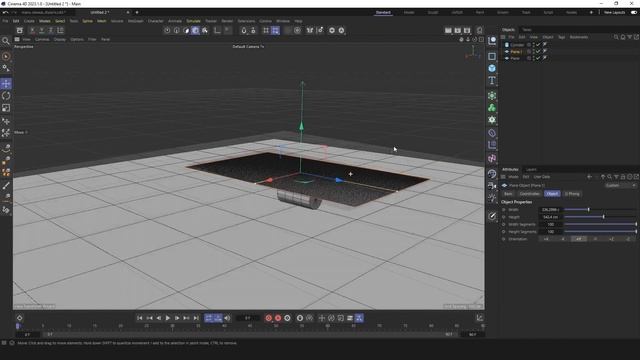The height and width of the screenshot is (360, 640).
Task: Select the Rotate tool in left toolbar
Action: coord(6,96)
